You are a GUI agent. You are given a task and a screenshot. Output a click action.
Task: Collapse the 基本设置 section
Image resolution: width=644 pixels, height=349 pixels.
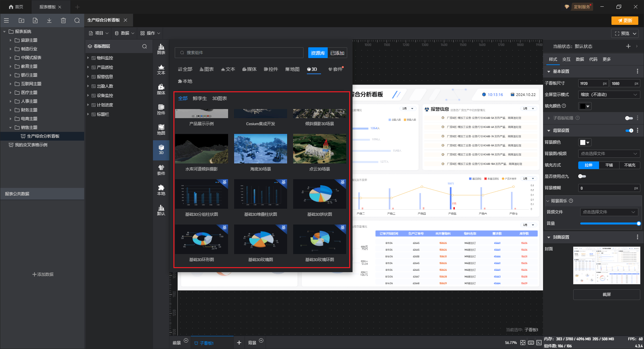coord(549,71)
